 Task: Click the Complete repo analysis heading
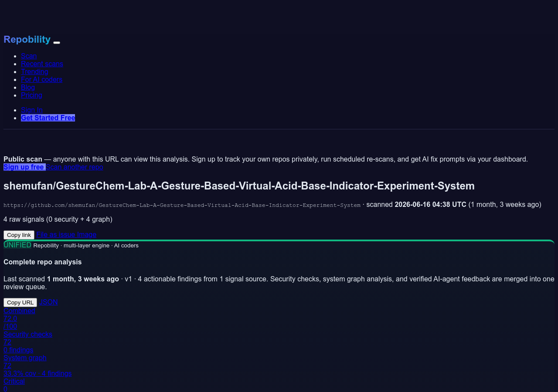[x=43, y=262]
